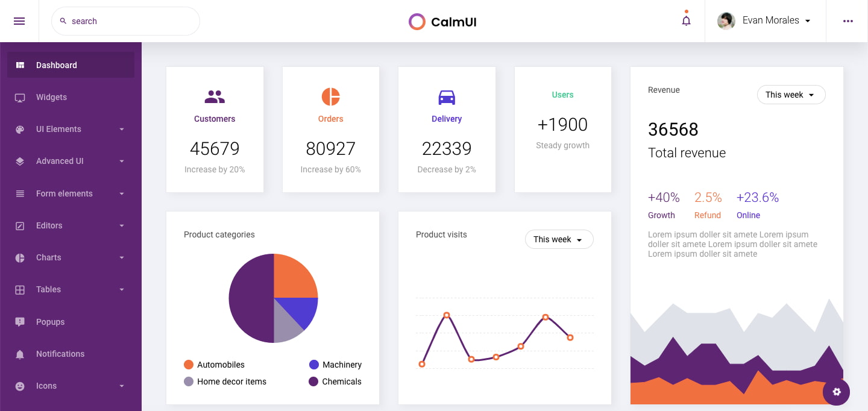Click the Delivery car icon
This screenshot has height=411, width=868.
click(x=446, y=96)
